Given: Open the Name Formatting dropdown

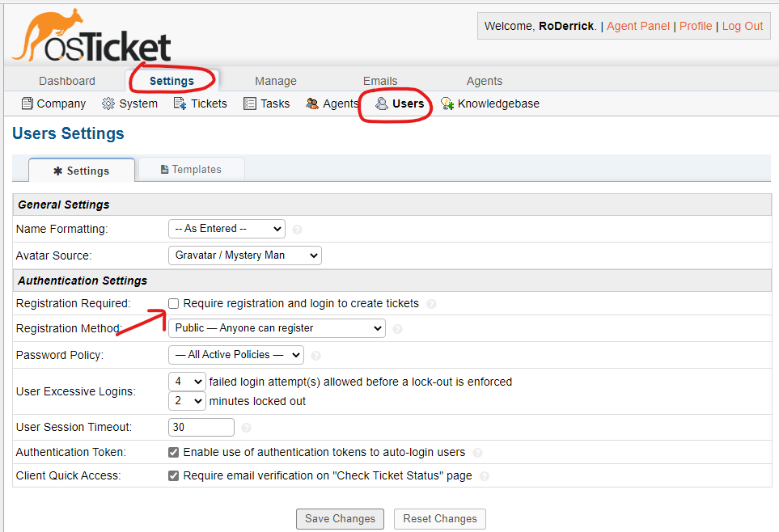Looking at the screenshot, I should coord(227,229).
